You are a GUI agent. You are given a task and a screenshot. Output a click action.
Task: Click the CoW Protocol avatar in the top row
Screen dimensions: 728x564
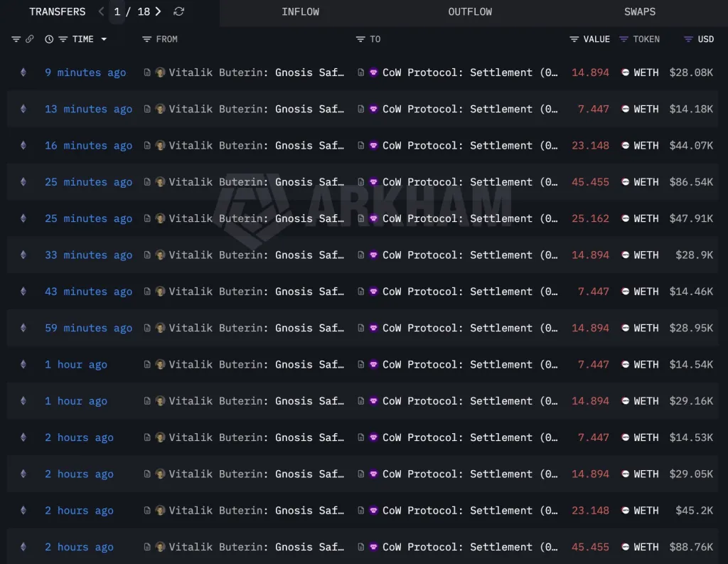[373, 72]
